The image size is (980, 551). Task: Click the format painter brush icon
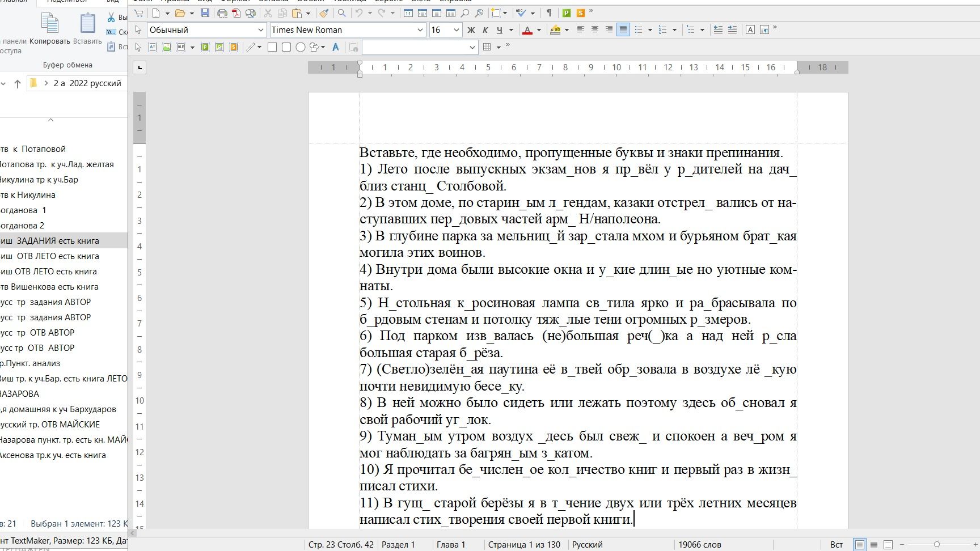tap(324, 13)
